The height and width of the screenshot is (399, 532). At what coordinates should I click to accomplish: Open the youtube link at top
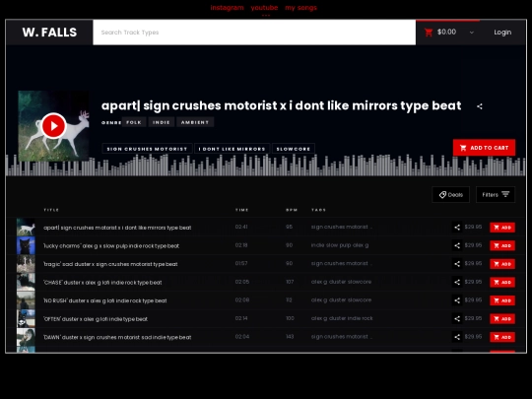(x=264, y=8)
